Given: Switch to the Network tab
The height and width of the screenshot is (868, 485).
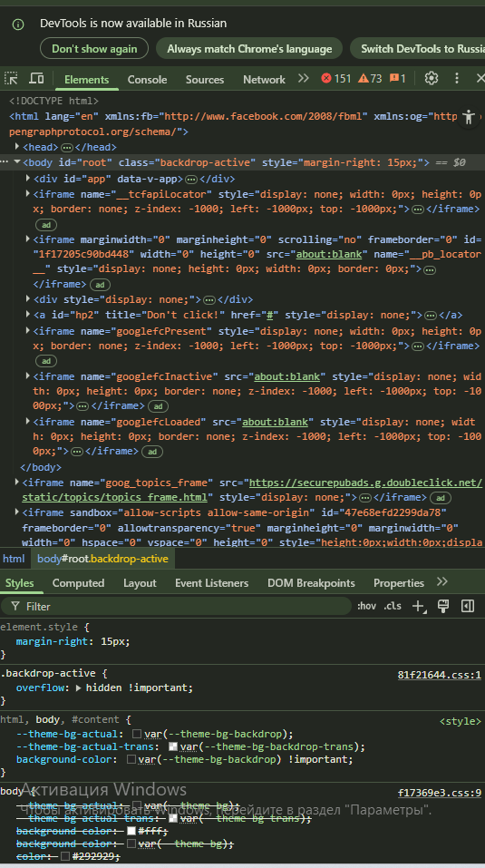Looking at the screenshot, I should pyautogui.click(x=264, y=79).
